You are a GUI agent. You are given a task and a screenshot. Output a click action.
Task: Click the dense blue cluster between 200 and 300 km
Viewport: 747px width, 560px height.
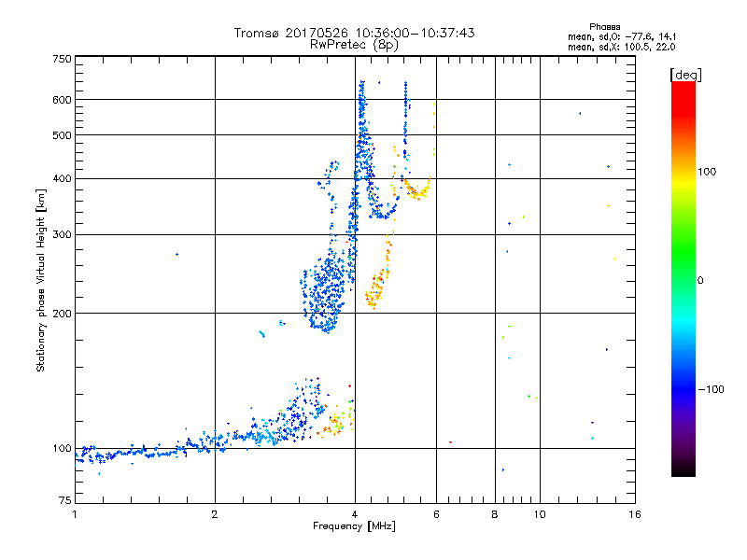coord(324,293)
